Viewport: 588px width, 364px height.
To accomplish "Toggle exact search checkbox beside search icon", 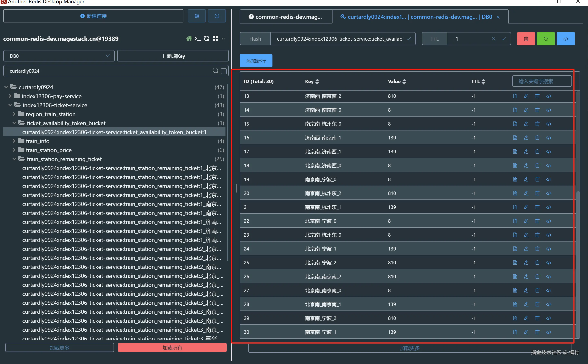I will point(224,71).
